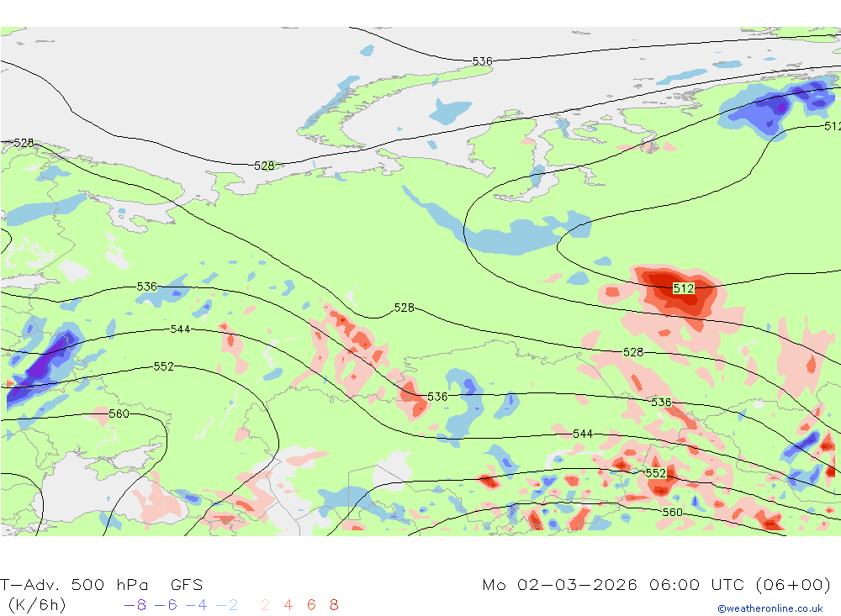The width and height of the screenshot is (841, 616).
Task: Click the 552 contour label at left
Action: pyautogui.click(x=164, y=366)
